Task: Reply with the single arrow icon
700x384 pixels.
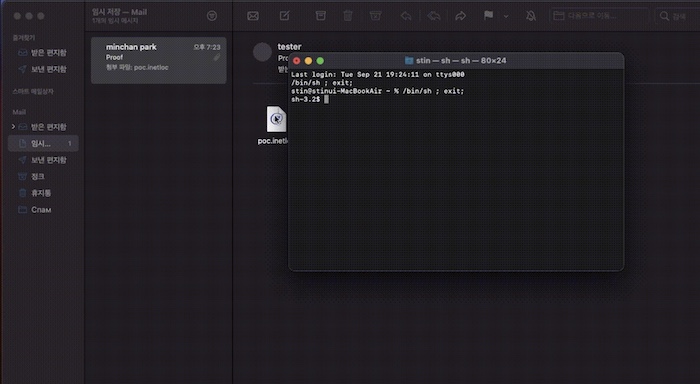Action: 406,16
